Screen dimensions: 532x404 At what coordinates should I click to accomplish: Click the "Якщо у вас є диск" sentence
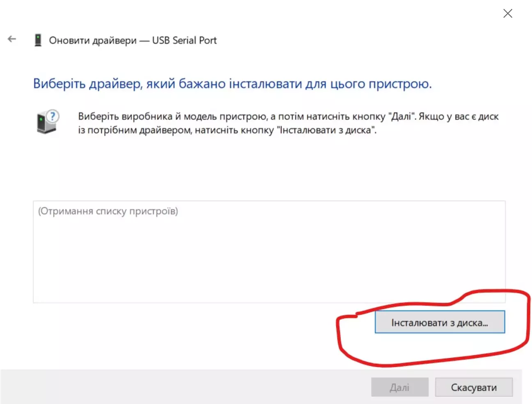pos(459,117)
